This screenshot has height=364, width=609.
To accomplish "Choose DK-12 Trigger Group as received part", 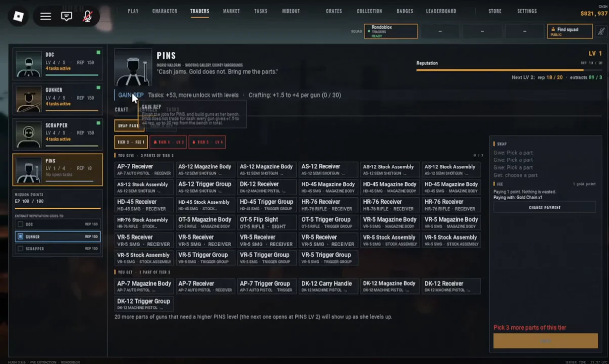I will (144, 304).
